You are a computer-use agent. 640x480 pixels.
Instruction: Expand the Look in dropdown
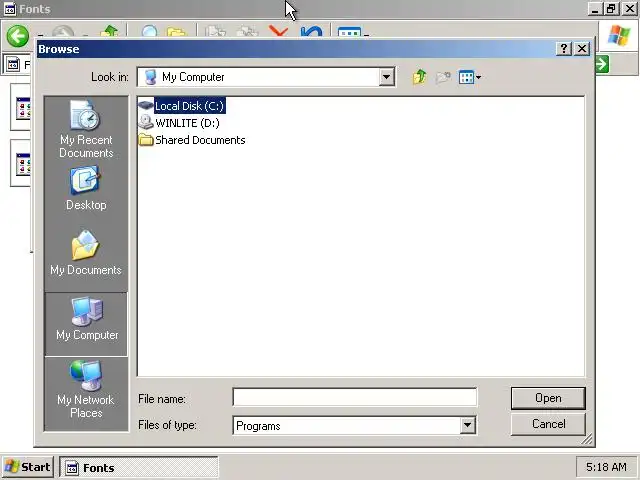click(386, 77)
